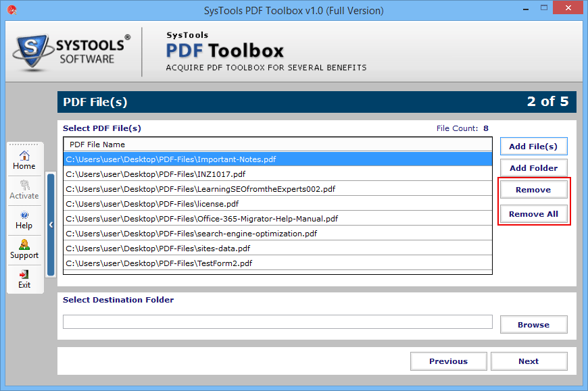588x391 pixels.
Task: Click the PDF File Name column header
Action: [278, 145]
